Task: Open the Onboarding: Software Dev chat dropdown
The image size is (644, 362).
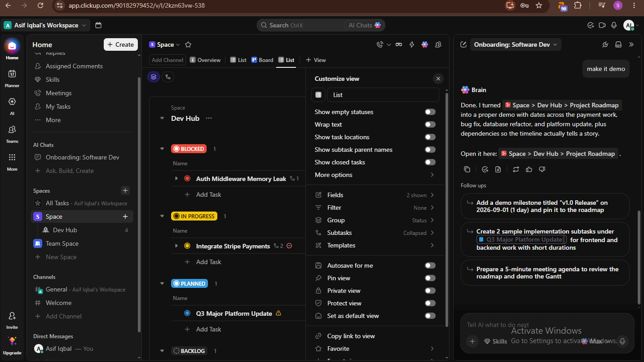Action: pyautogui.click(x=516, y=44)
